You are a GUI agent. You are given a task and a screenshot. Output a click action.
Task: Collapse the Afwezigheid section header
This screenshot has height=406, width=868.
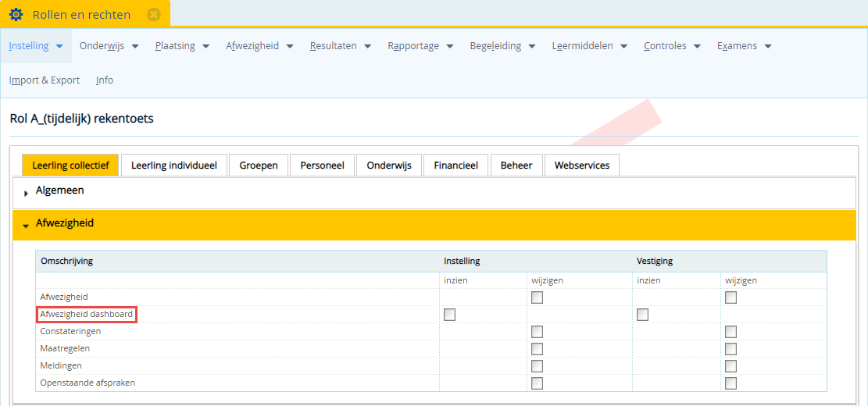click(x=434, y=225)
